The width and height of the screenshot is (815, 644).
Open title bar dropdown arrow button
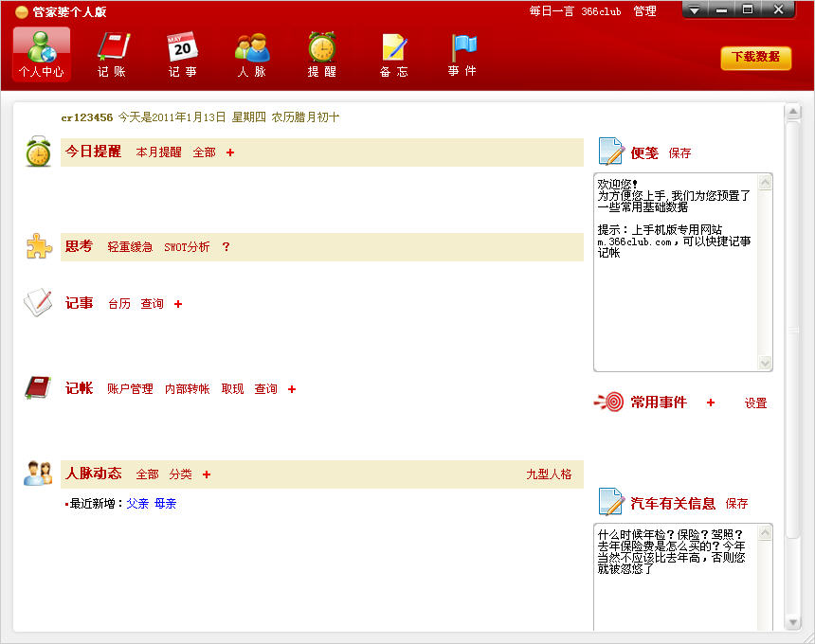(695, 10)
